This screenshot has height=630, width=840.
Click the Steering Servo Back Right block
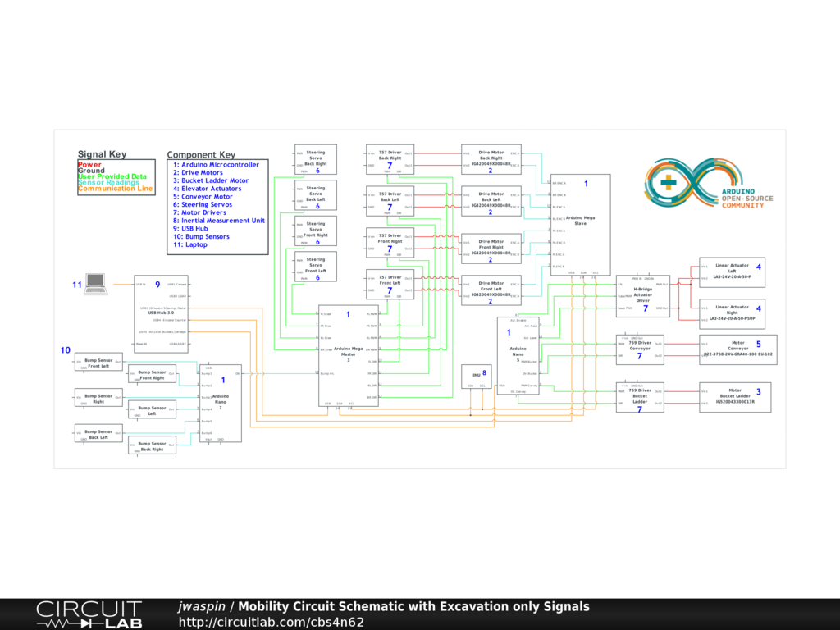click(x=316, y=159)
